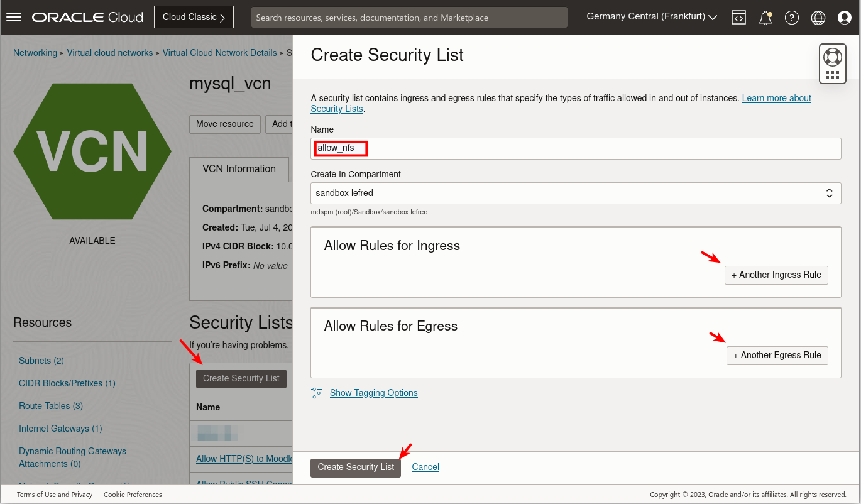Click the ORACLE Cloud logo
The height and width of the screenshot is (504, 861).
[x=87, y=17]
